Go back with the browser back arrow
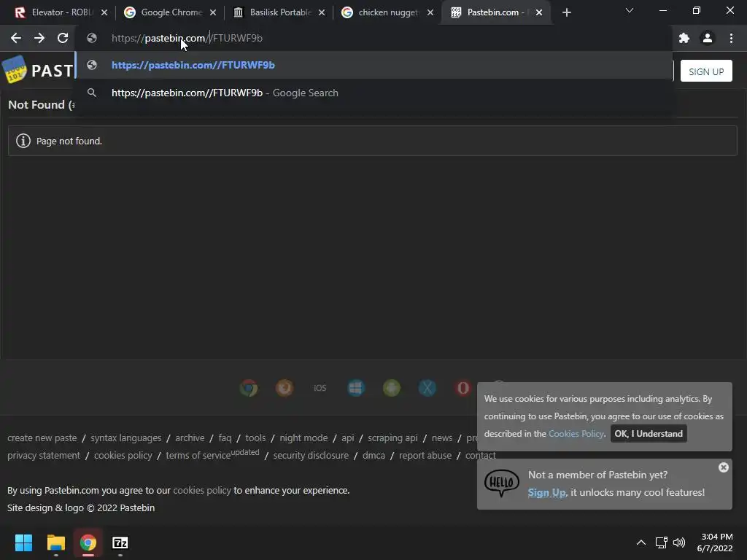747x560 pixels. [x=16, y=38]
